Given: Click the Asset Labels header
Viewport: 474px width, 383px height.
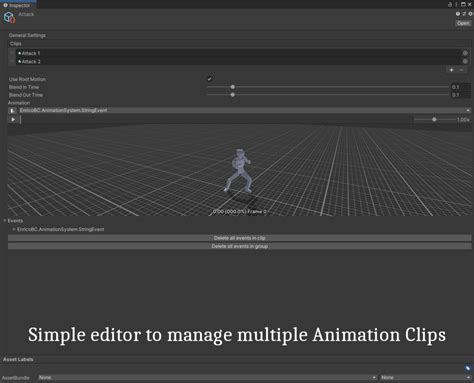Looking at the screenshot, I should pos(18,359).
